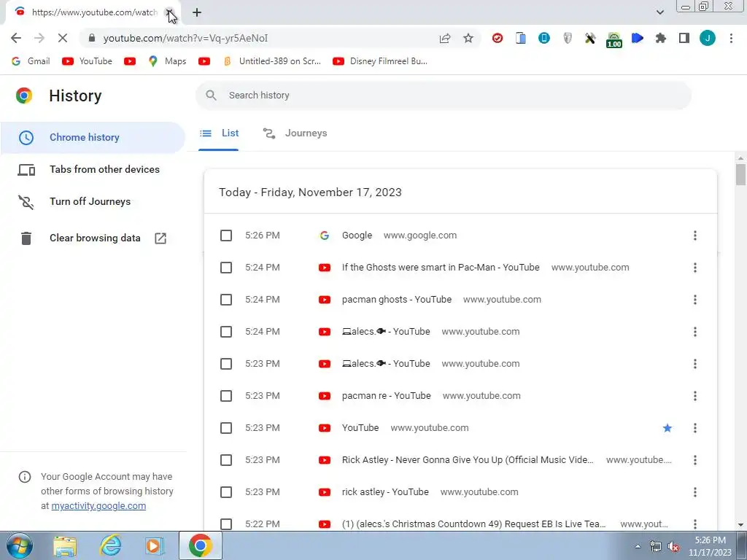This screenshot has width=747, height=560.
Task: Open Chrome's three-dot menu
Action: click(731, 38)
